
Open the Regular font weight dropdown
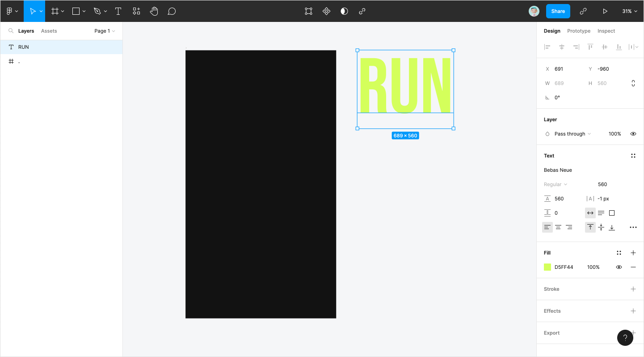pyautogui.click(x=556, y=184)
